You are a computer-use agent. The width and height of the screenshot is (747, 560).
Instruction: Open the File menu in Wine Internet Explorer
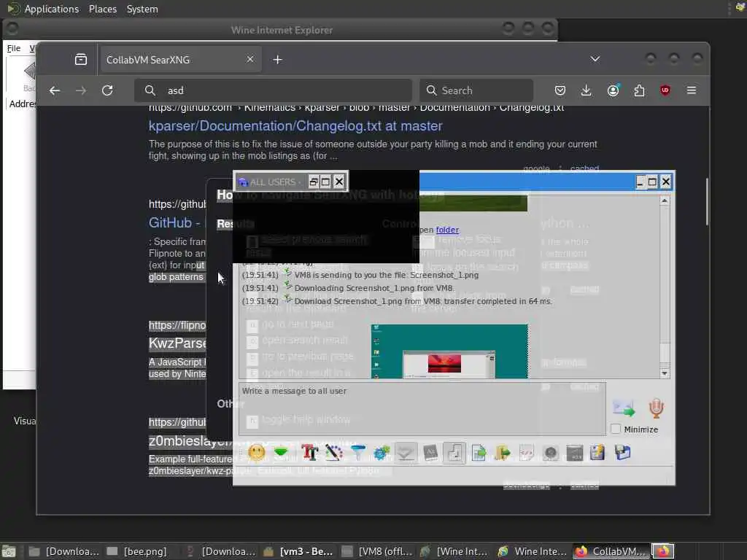tap(13, 48)
